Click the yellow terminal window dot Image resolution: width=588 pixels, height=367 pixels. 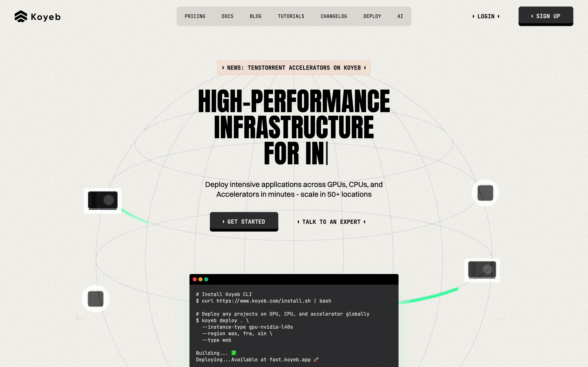200,279
